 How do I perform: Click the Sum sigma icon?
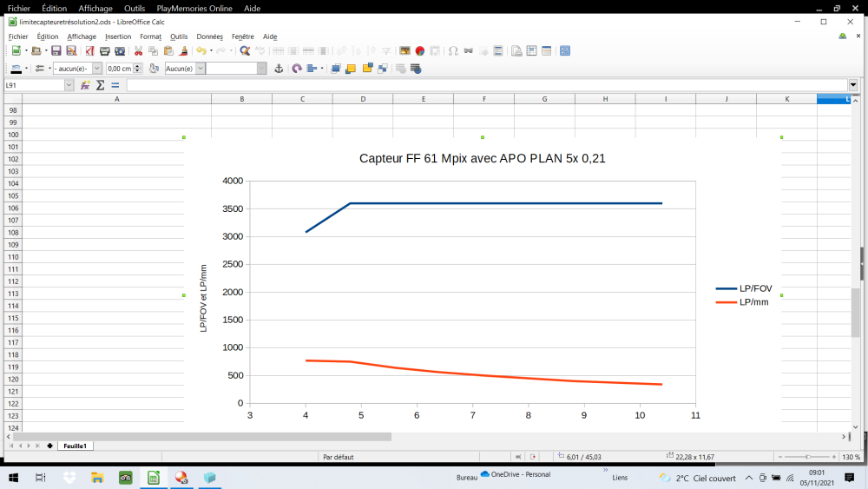point(100,85)
